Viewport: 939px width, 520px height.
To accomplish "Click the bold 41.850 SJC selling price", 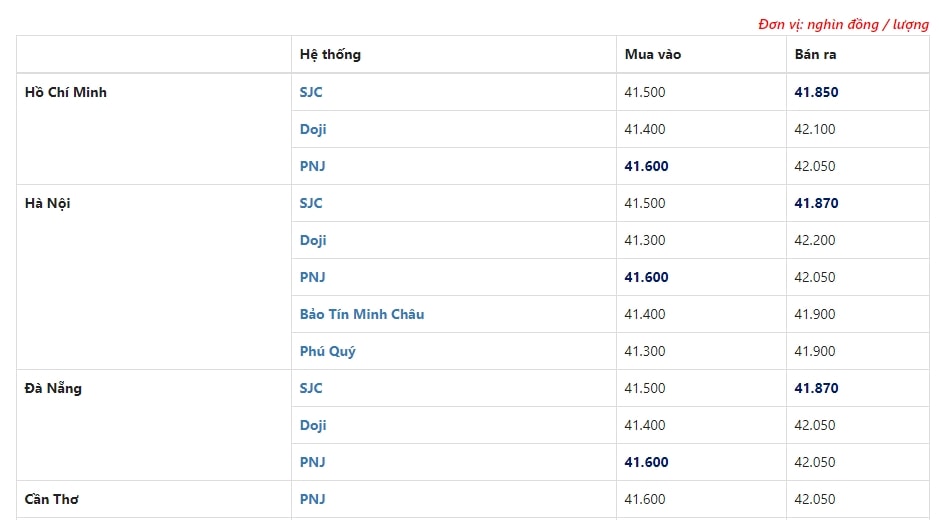I will tap(816, 92).
